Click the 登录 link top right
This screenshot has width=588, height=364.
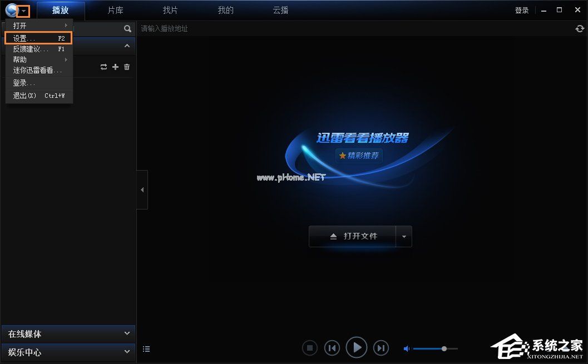(x=521, y=10)
